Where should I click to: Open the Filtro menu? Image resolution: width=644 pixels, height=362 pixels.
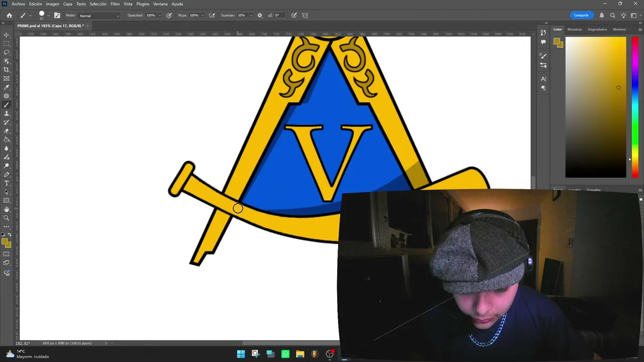tap(115, 4)
